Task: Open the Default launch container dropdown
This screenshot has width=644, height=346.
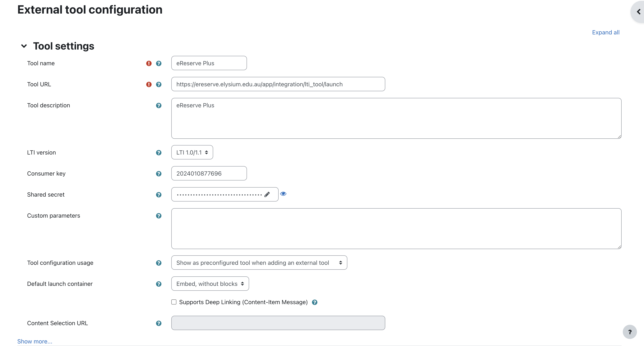Action: pos(210,283)
